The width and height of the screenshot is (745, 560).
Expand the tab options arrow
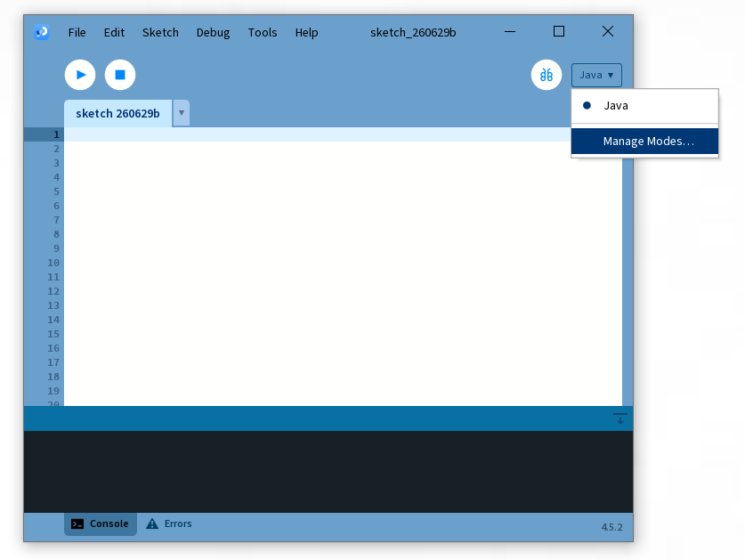(x=181, y=113)
